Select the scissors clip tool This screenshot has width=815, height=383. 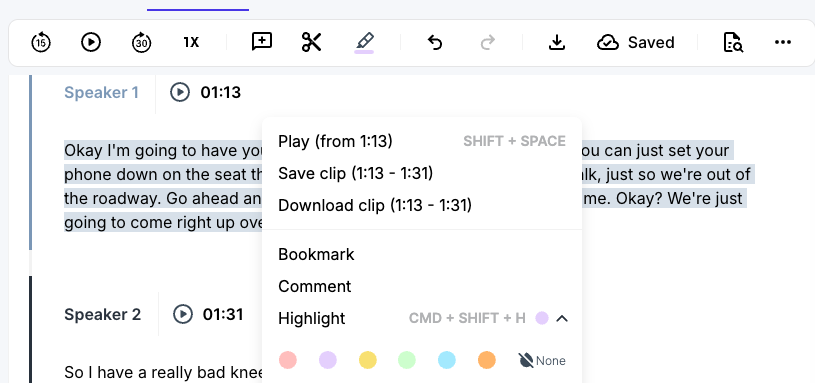311,42
